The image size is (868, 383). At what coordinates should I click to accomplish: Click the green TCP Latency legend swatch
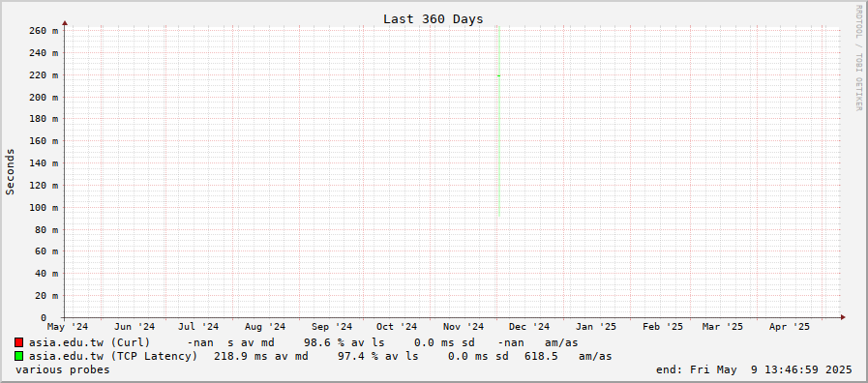point(18,356)
